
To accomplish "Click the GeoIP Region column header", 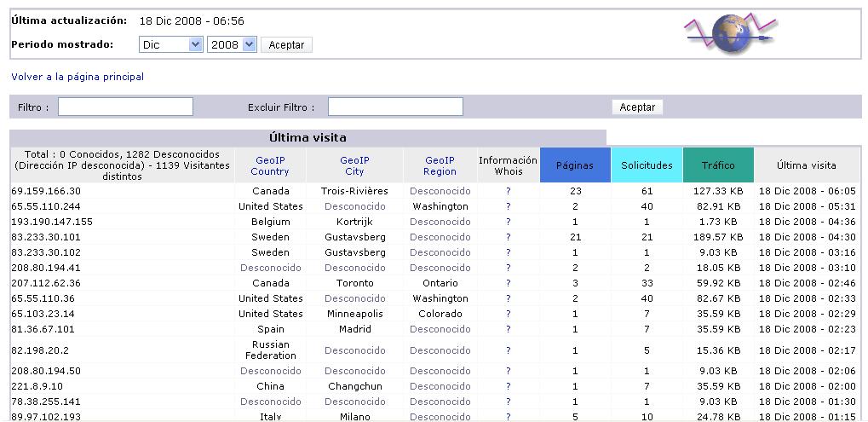I will pos(440,165).
